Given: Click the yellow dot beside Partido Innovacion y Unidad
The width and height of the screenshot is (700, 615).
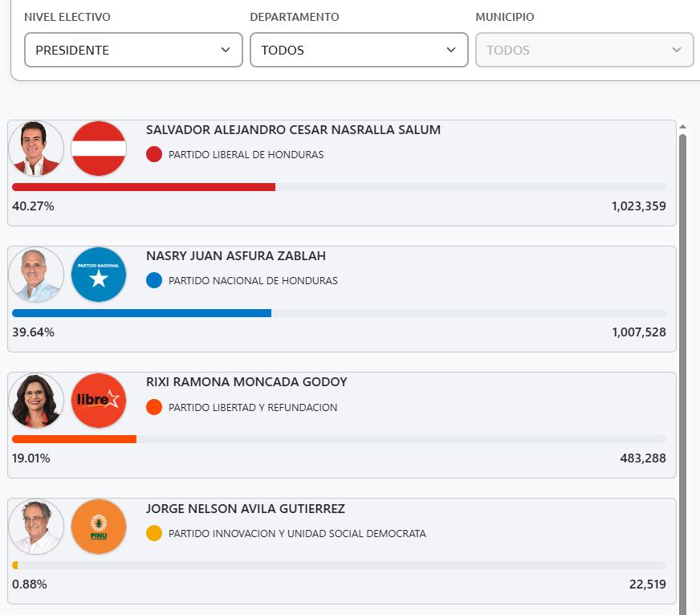Looking at the screenshot, I should (x=154, y=533).
